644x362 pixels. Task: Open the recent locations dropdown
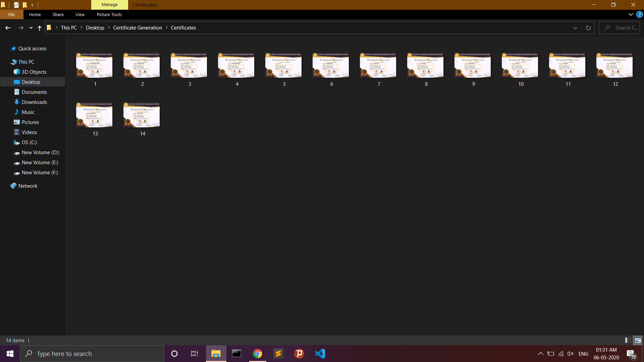click(31, 28)
